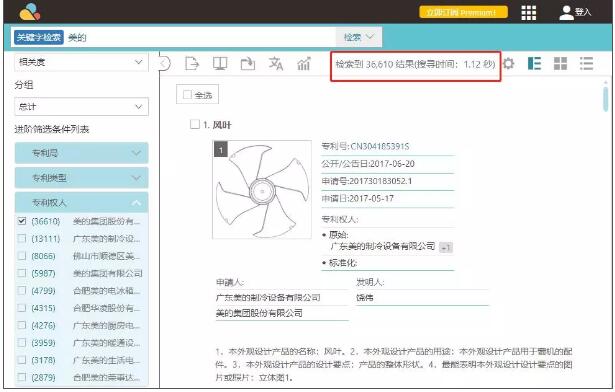The width and height of the screenshot is (615, 392).
Task: Check the 全选 select-all checkbox
Action: point(187,95)
